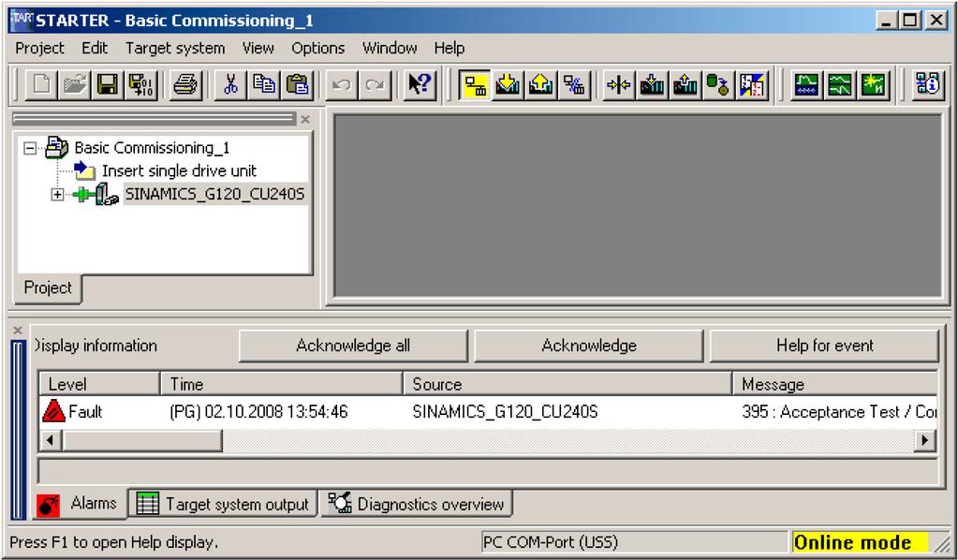Image resolution: width=958 pixels, height=560 pixels.
Task: Select the Project tab below tree
Action: 48,287
